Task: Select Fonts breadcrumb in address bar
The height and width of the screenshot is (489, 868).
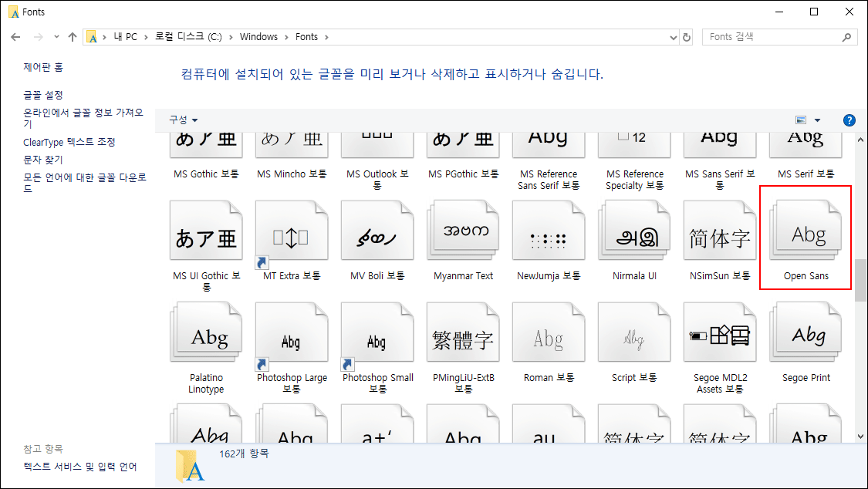Action: 306,37
